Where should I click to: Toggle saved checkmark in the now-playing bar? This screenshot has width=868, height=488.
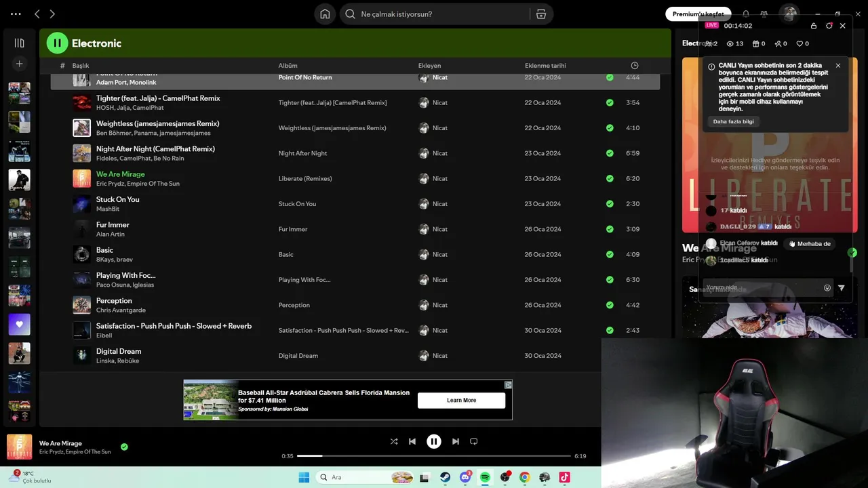click(124, 447)
